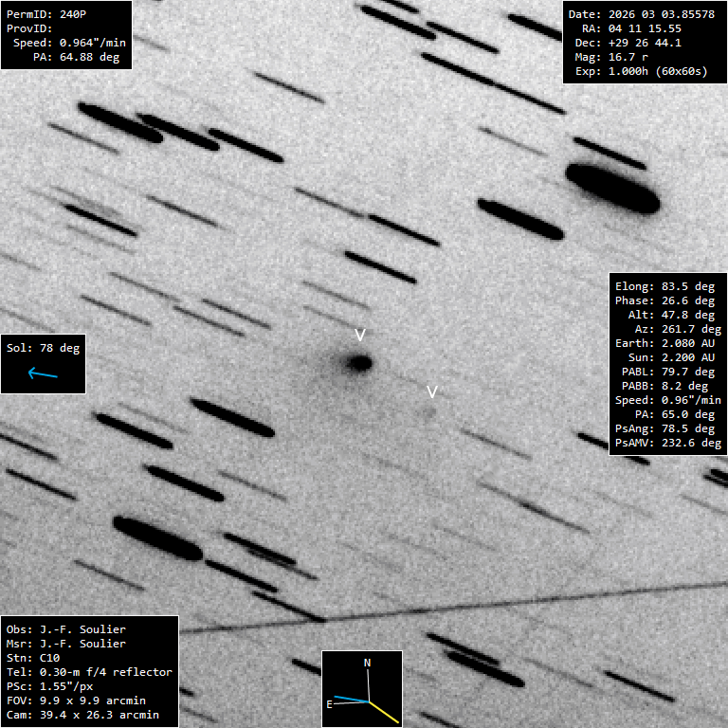Viewport: 728px width, 728px height.
Task: Click the dark comet nucleus at center
Action: click(x=358, y=362)
